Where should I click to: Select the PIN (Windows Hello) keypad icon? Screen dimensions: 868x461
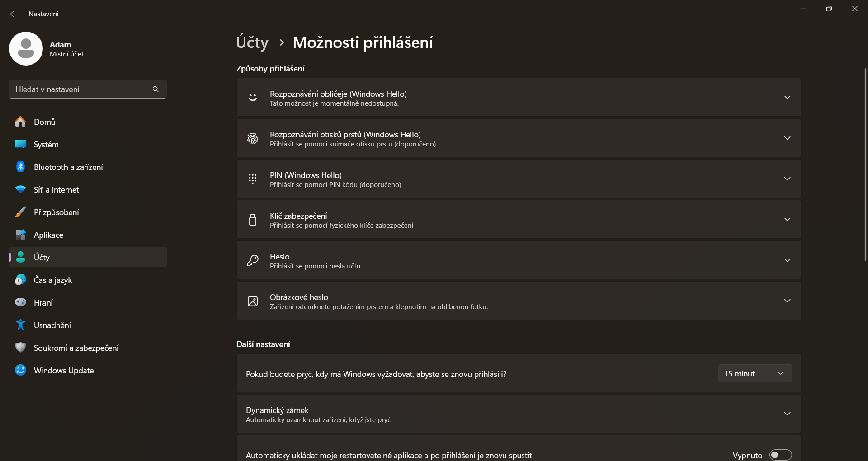pos(253,179)
